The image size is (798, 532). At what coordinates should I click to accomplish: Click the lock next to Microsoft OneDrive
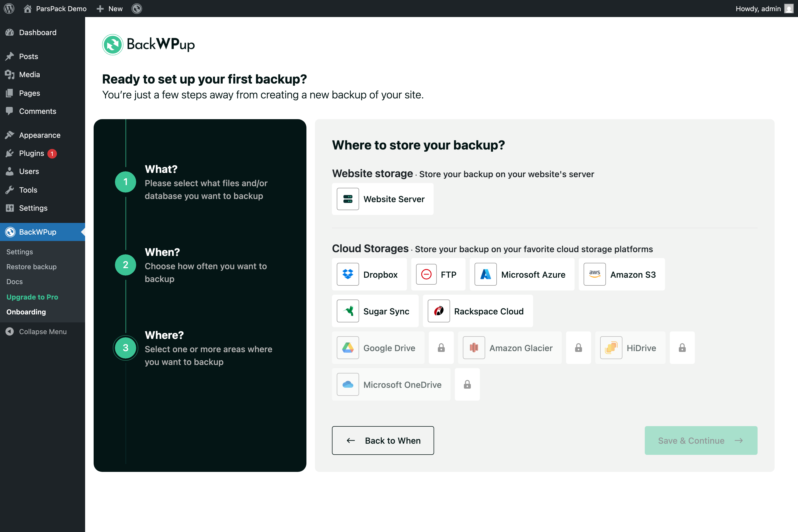[467, 384]
